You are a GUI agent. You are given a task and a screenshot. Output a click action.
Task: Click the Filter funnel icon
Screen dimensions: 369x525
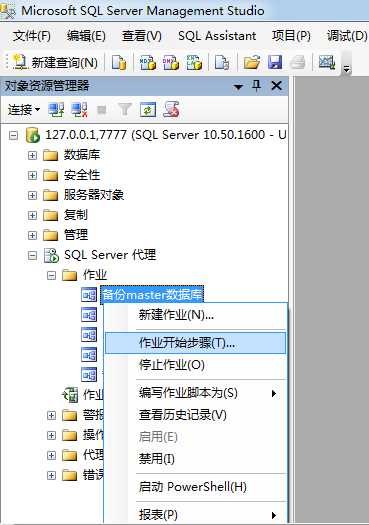pos(125,109)
